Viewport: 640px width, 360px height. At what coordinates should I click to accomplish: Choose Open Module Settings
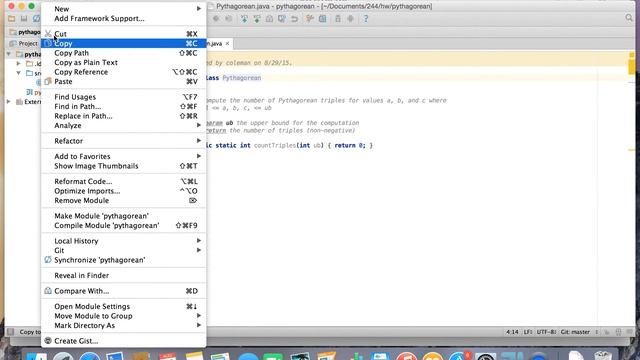point(123,307)
